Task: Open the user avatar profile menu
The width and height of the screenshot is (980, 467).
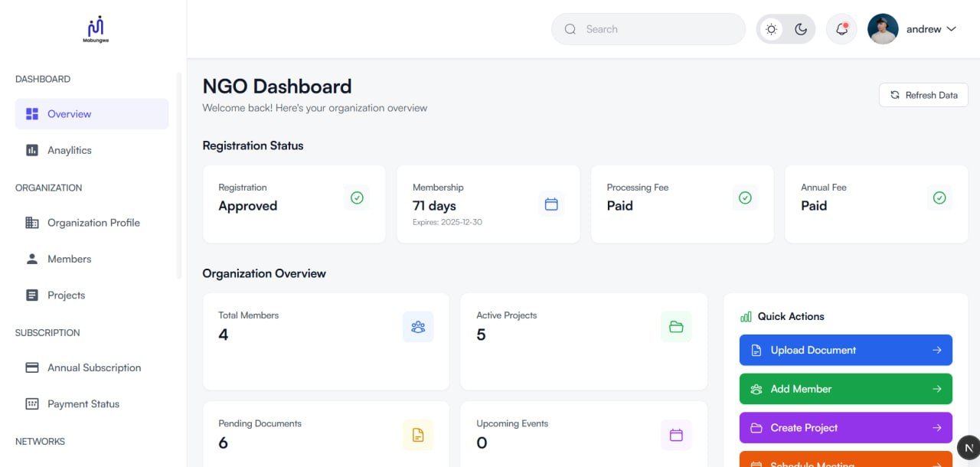Action: (x=883, y=29)
